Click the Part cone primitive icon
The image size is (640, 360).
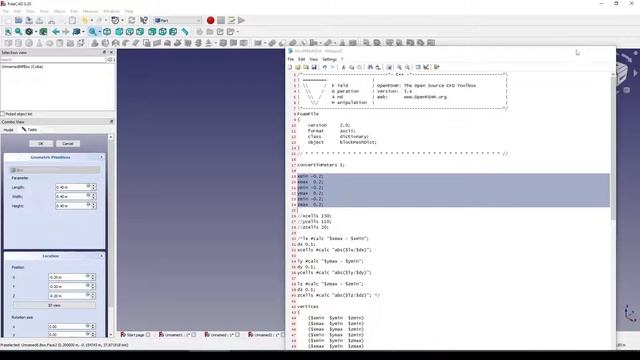pyautogui.click(x=39, y=42)
